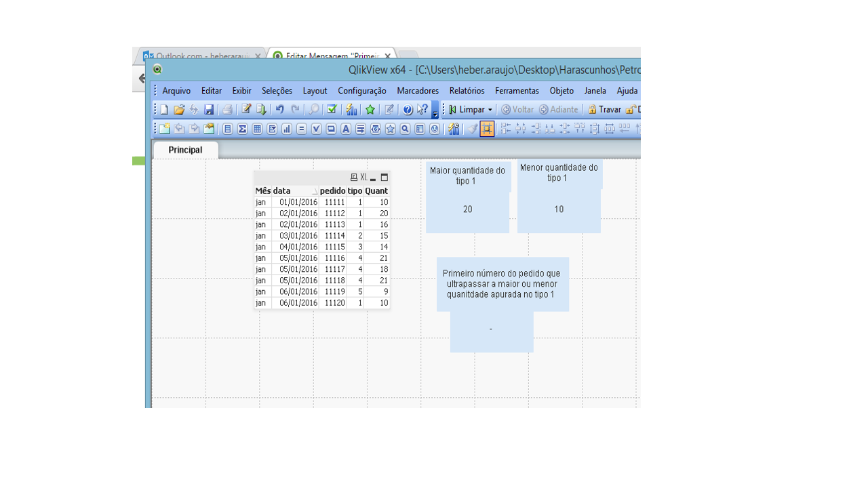Screen dimensions: 868x488
Task: Open the Configuração menu
Action: pos(362,91)
